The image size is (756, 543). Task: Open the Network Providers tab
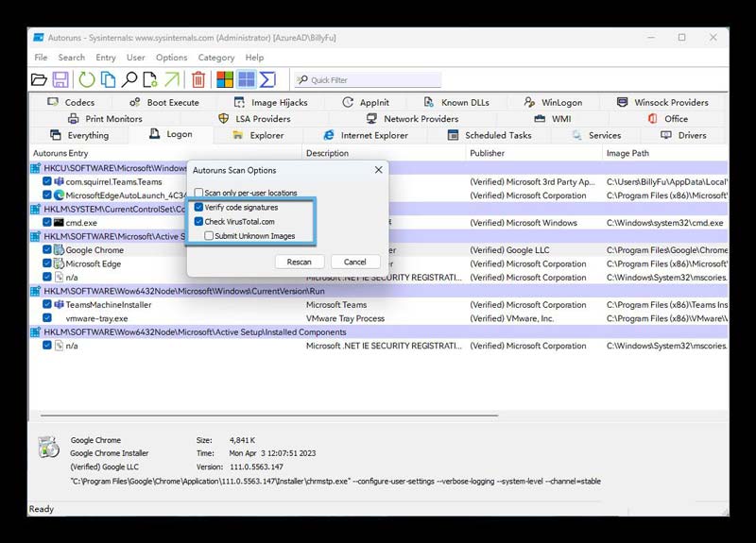(412, 119)
